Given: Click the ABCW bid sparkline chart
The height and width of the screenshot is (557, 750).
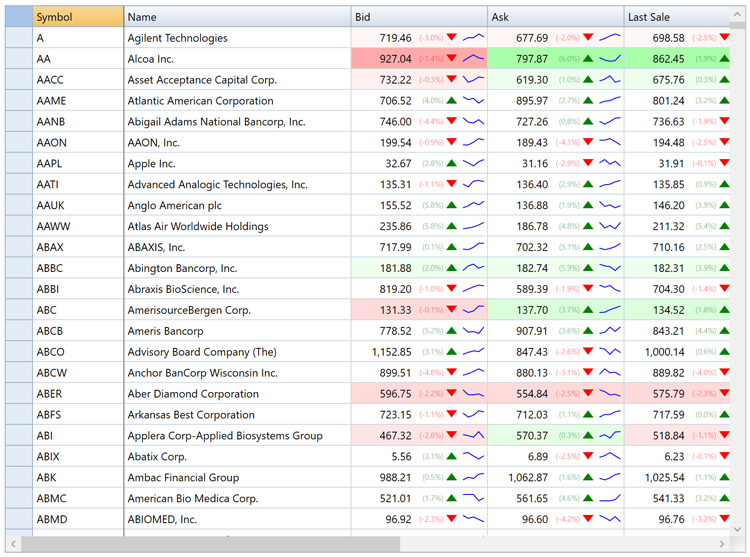Looking at the screenshot, I should (474, 372).
